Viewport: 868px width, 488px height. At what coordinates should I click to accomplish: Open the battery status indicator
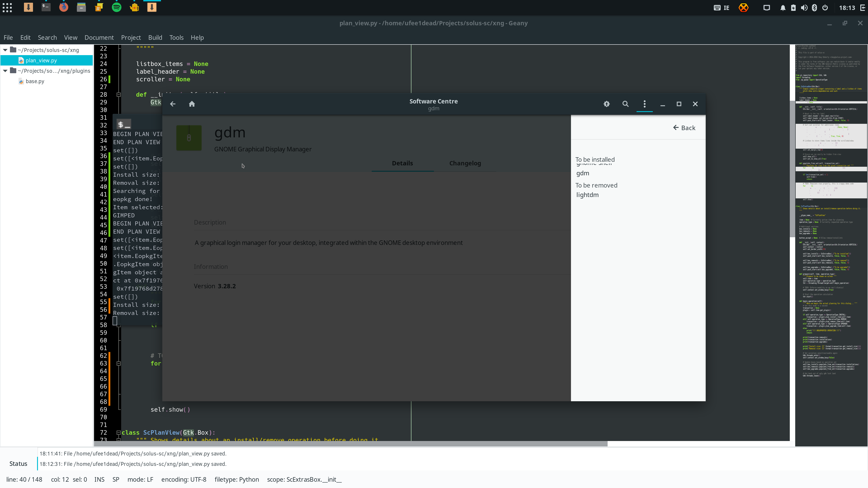[793, 8]
